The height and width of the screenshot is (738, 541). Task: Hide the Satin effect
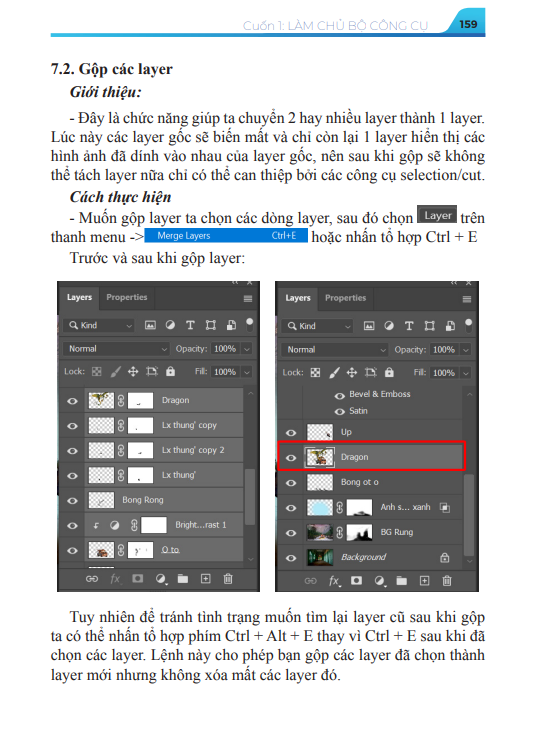point(339,412)
